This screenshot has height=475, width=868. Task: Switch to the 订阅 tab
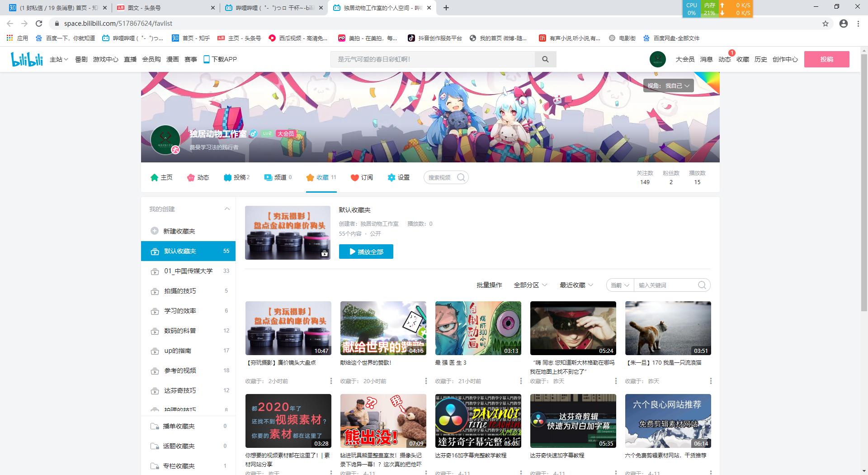point(362,177)
